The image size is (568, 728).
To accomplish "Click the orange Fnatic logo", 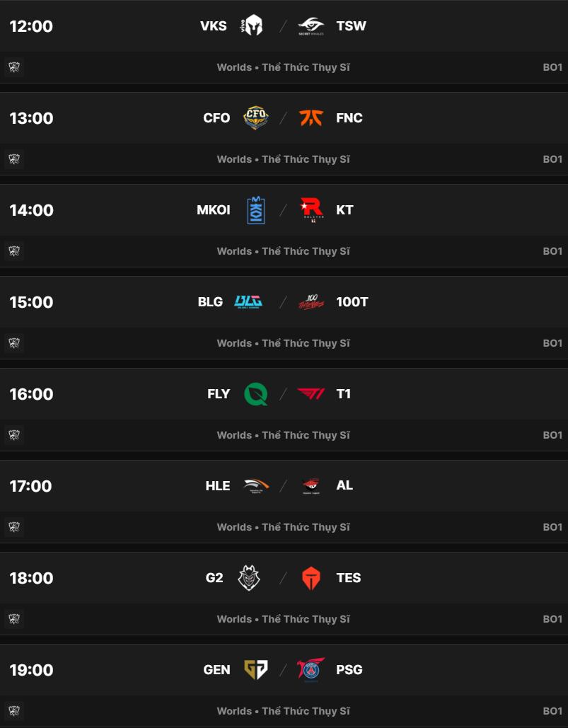I will pyautogui.click(x=311, y=118).
